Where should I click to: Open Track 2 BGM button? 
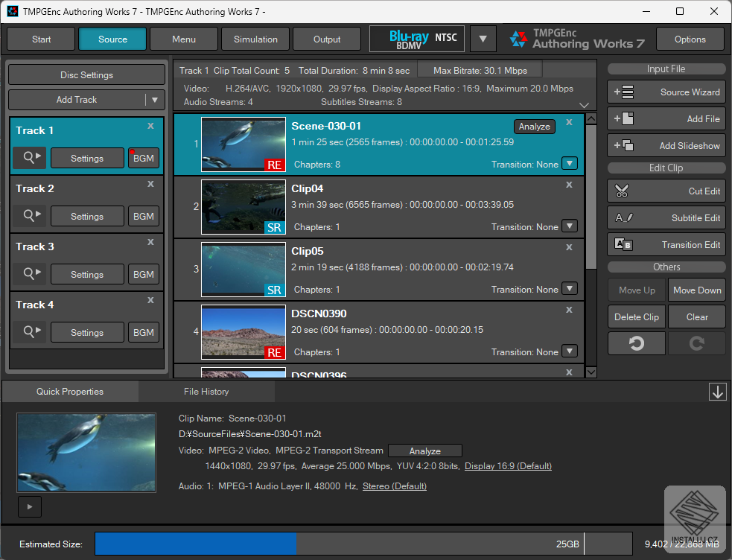point(144,216)
